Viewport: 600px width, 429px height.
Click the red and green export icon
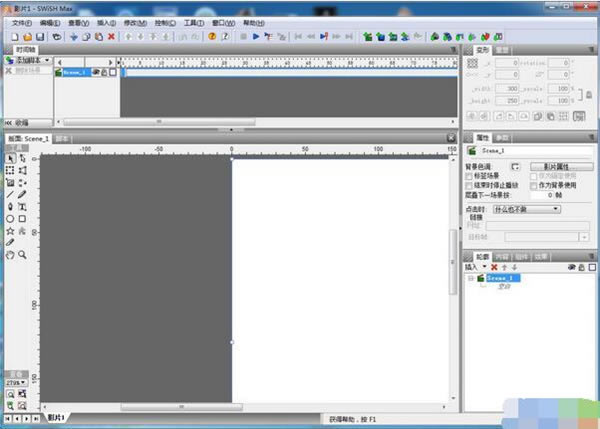pos(485,37)
